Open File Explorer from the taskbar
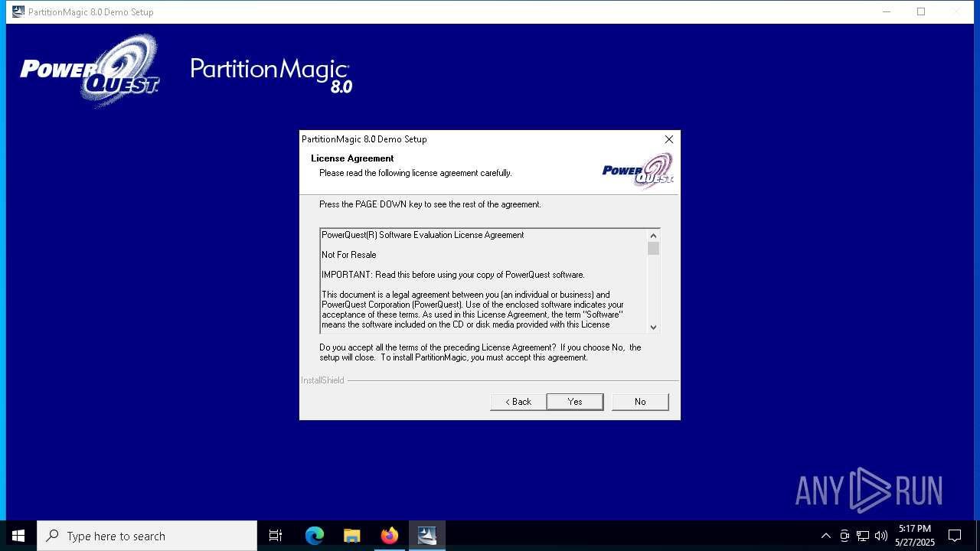Screen dimensions: 980x551 click(351, 536)
